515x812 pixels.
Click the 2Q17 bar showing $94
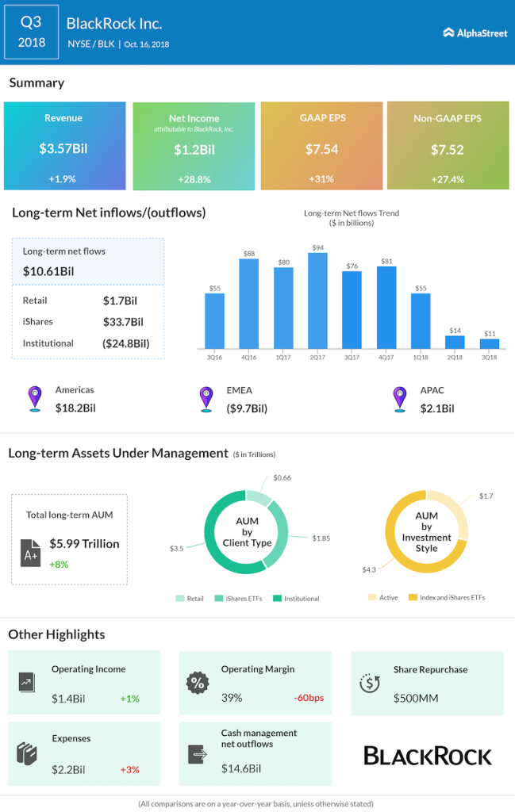pos(317,301)
